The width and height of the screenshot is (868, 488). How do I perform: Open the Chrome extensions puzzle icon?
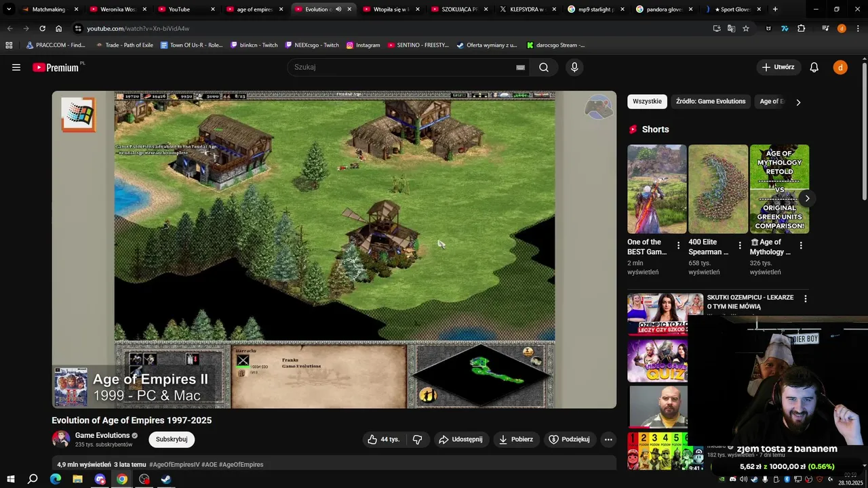pyautogui.click(x=801, y=28)
